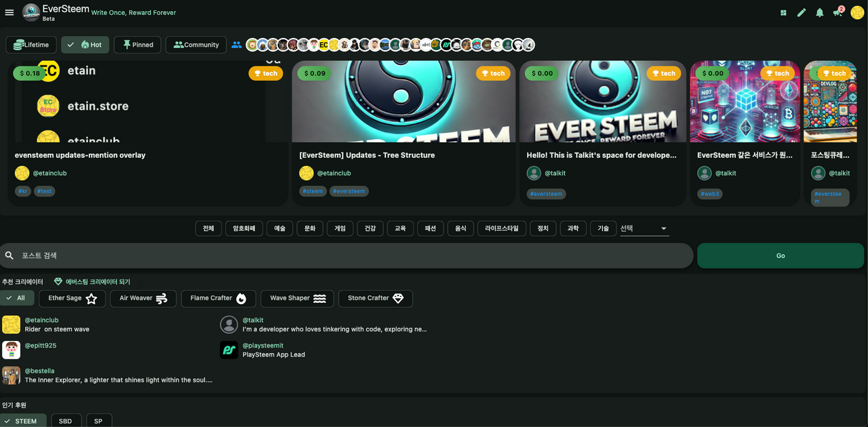Click the search magnifier icon
868x427 pixels.
click(9, 256)
